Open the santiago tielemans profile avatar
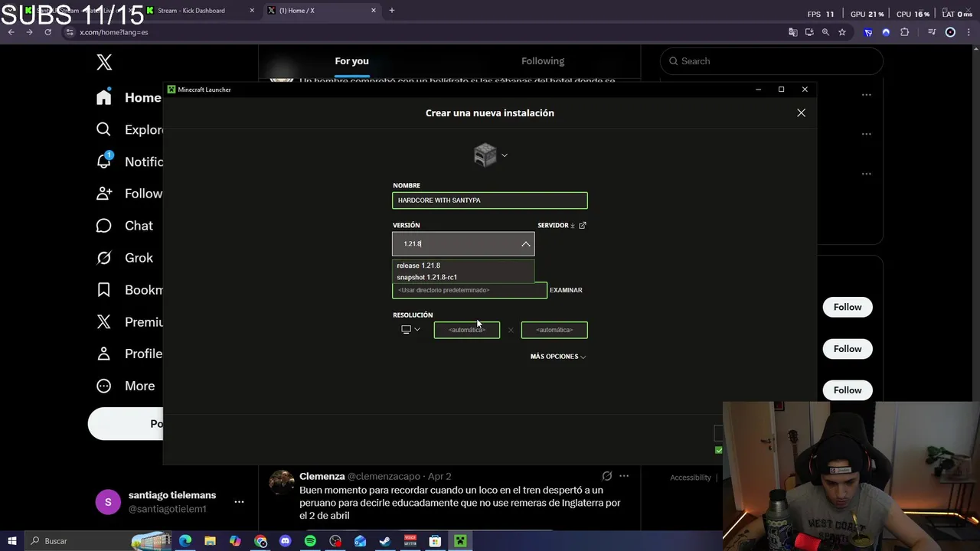Viewport: 980px width, 551px height. click(108, 502)
